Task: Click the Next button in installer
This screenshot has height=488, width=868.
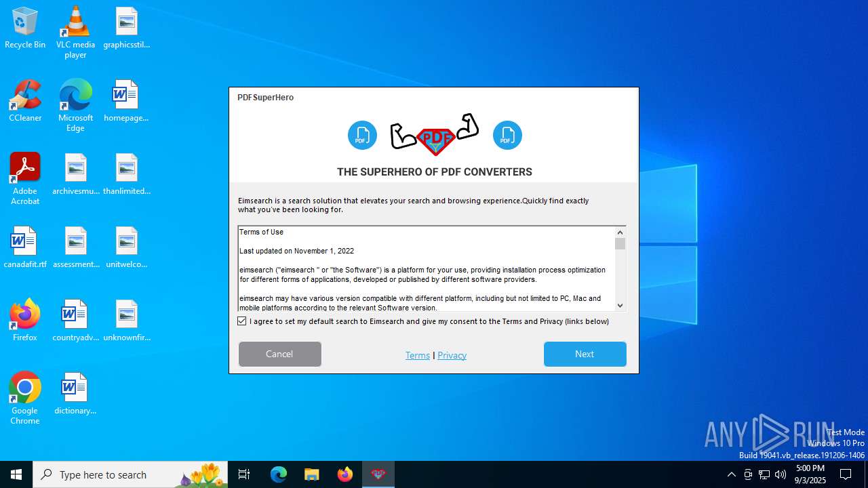Action: 585,354
